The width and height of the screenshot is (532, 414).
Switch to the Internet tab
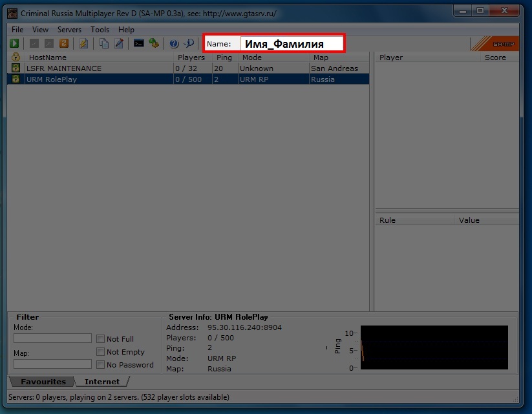tap(102, 382)
